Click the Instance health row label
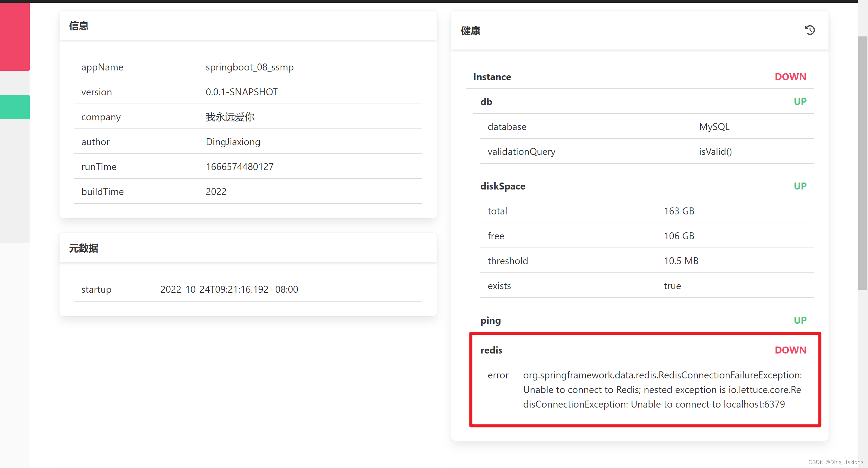The image size is (868, 468). [x=492, y=77]
